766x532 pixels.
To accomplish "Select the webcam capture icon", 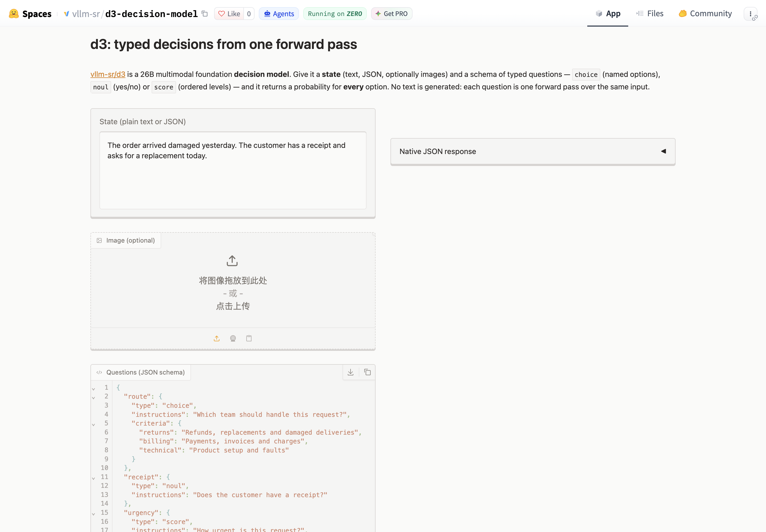I will 233,338.
